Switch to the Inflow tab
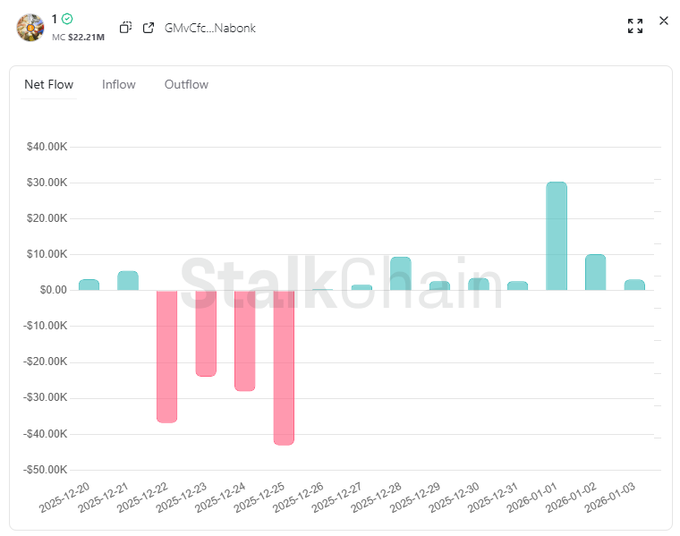The image size is (680, 536). (x=119, y=85)
